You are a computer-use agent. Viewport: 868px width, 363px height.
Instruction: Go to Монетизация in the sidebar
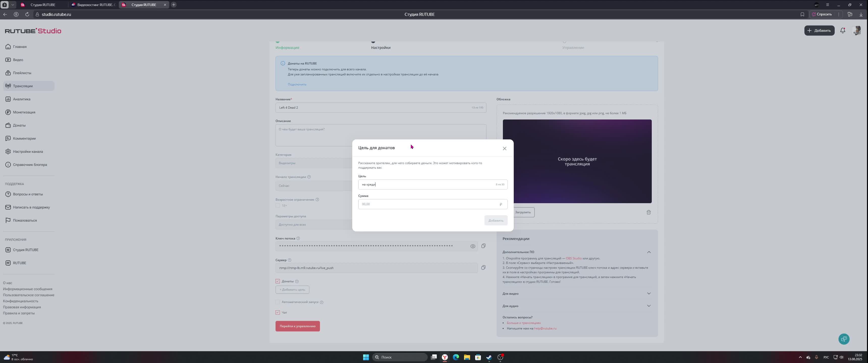(24, 112)
